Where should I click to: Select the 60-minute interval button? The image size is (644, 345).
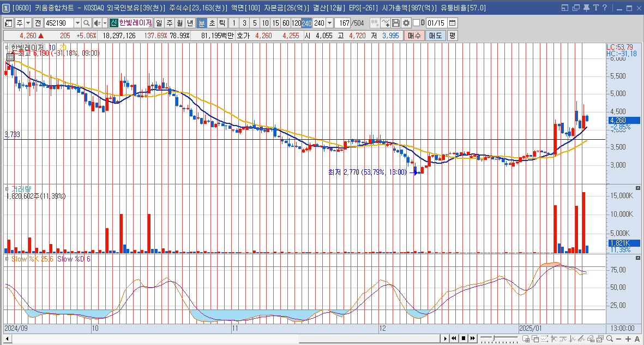pos(286,23)
